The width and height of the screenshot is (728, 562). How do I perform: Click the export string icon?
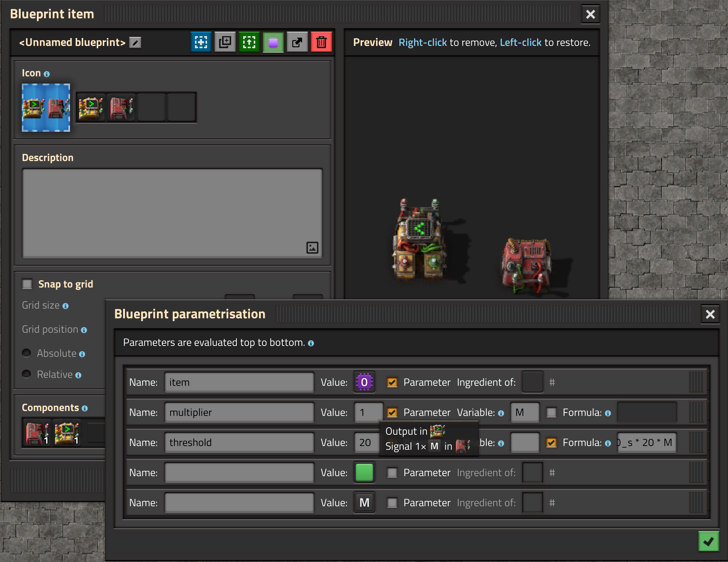[297, 42]
